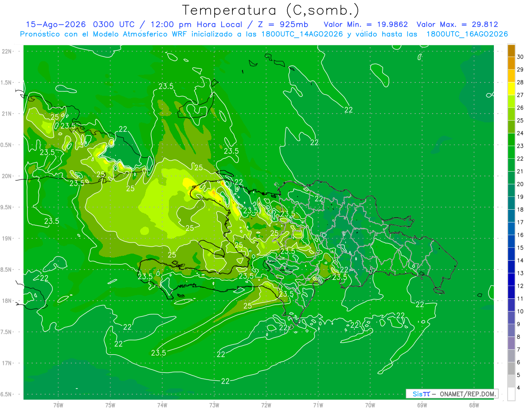Click latitude axis label "19N"
Image resolution: width=532 pixels, height=411 pixels.
click(x=6, y=239)
